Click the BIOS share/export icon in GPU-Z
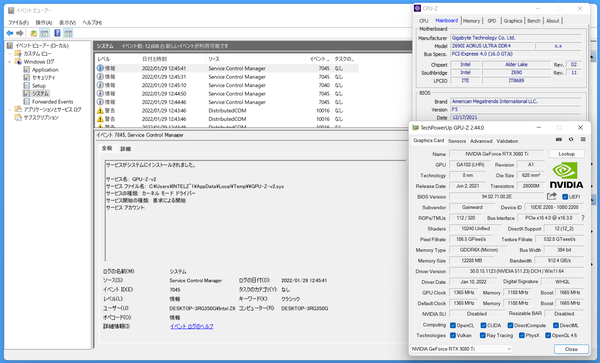 pyautogui.click(x=551, y=196)
